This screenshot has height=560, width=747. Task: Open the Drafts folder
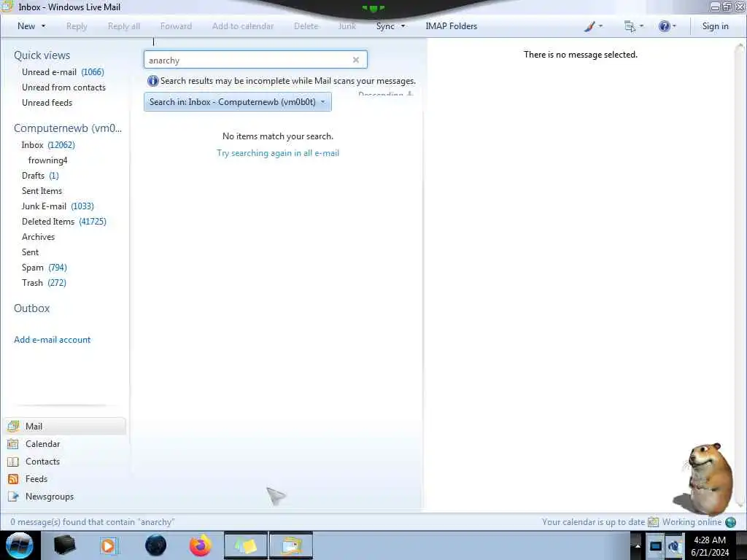[41, 175]
